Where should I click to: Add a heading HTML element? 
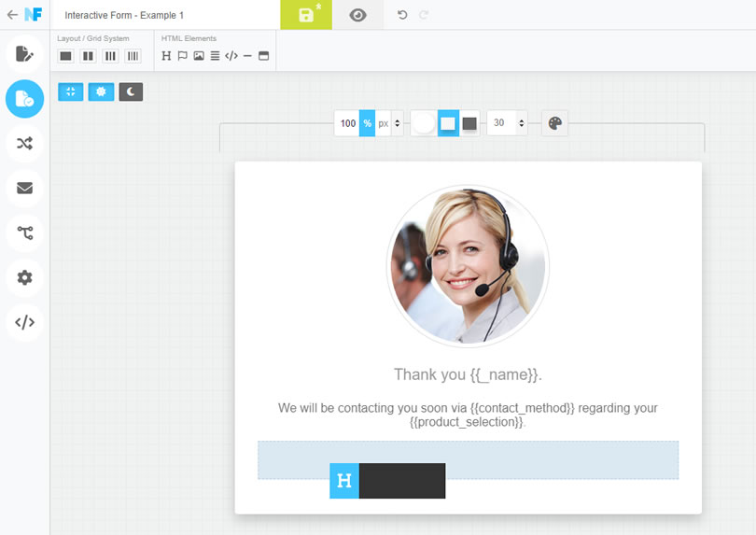[166, 56]
